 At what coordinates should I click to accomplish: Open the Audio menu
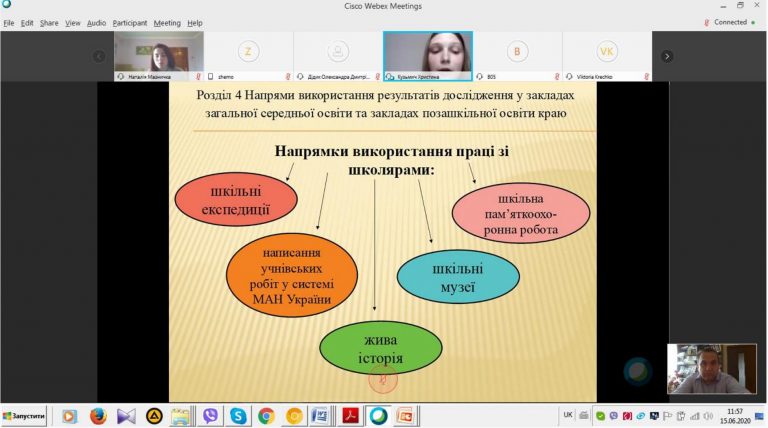click(96, 23)
